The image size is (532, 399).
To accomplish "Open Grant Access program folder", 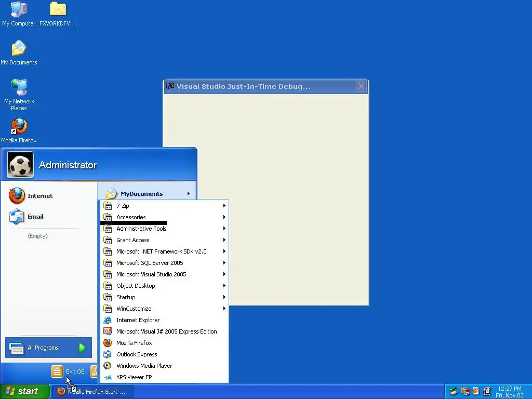I will [x=165, y=240].
